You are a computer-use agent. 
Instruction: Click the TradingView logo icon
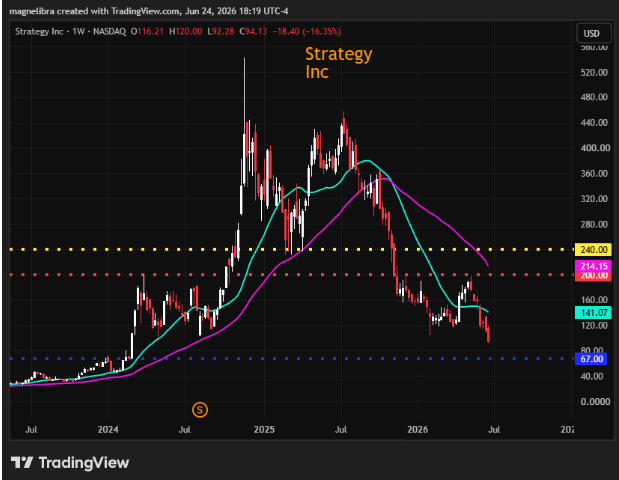click(x=22, y=463)
